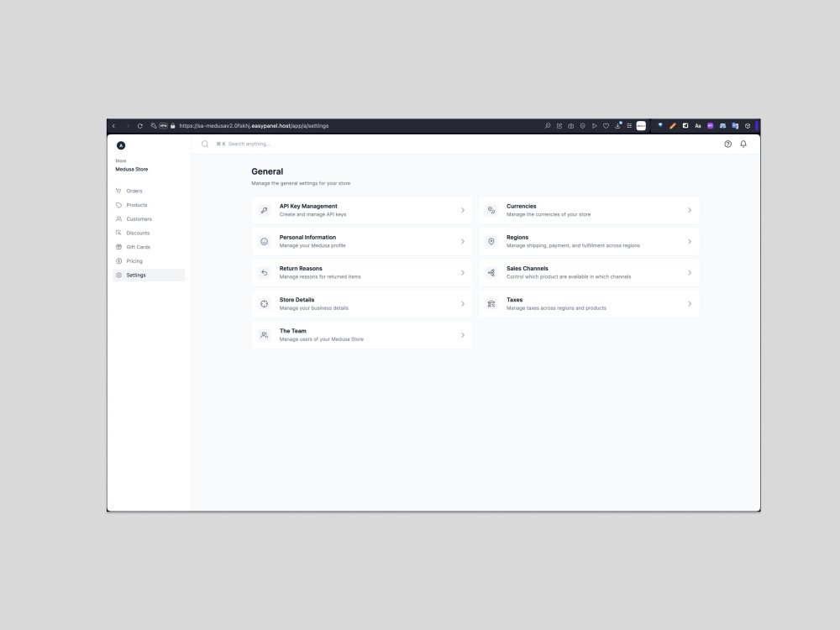Click the Regions map pin icon
The height and width of the screenshot is (630, 840).
[491, 242]
